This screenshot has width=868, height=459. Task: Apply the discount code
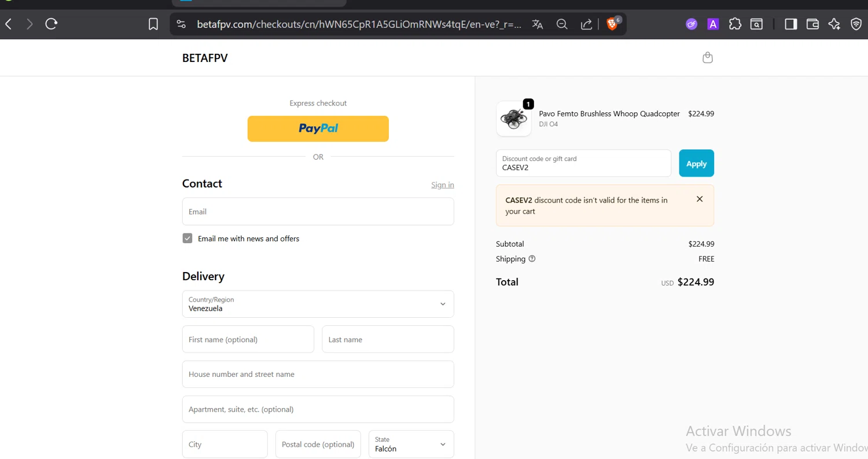click(x=696, y=163)
